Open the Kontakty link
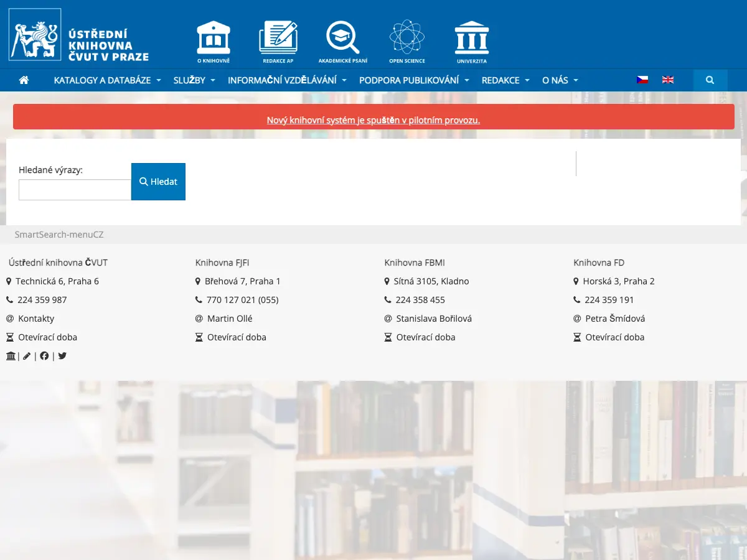The height and width of the screenshot is (560, 747). tap(36, 319)
